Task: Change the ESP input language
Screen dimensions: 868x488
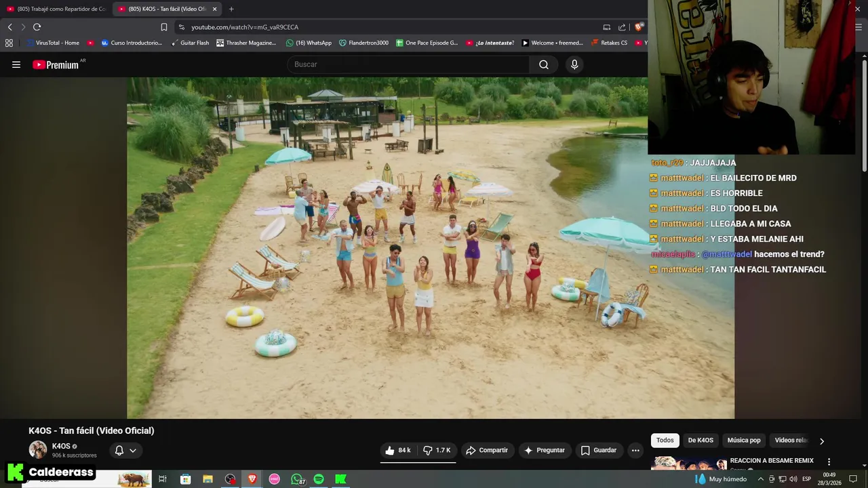Action: (807, 479)
